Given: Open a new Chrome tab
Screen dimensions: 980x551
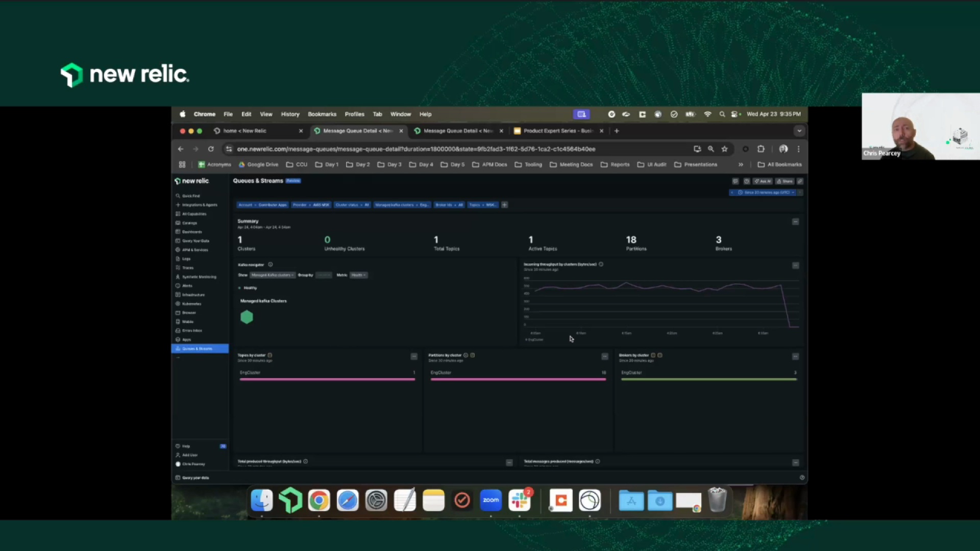Looking at the screenshot, I should click(617, 131).
